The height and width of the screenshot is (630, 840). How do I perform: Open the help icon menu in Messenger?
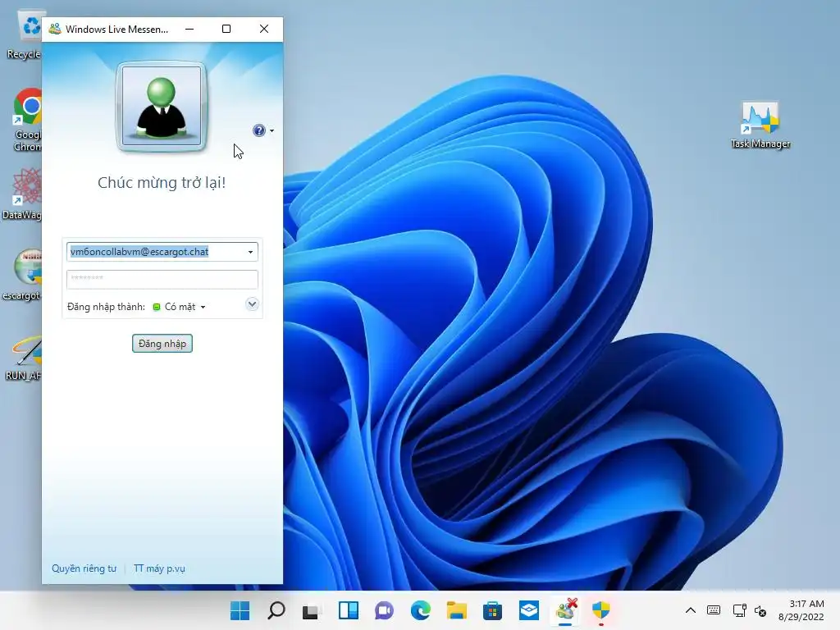click(259, 130)
